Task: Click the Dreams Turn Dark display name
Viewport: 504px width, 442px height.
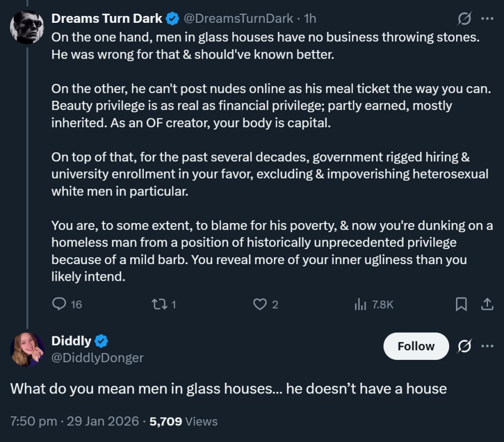Action: pos(107,18)
